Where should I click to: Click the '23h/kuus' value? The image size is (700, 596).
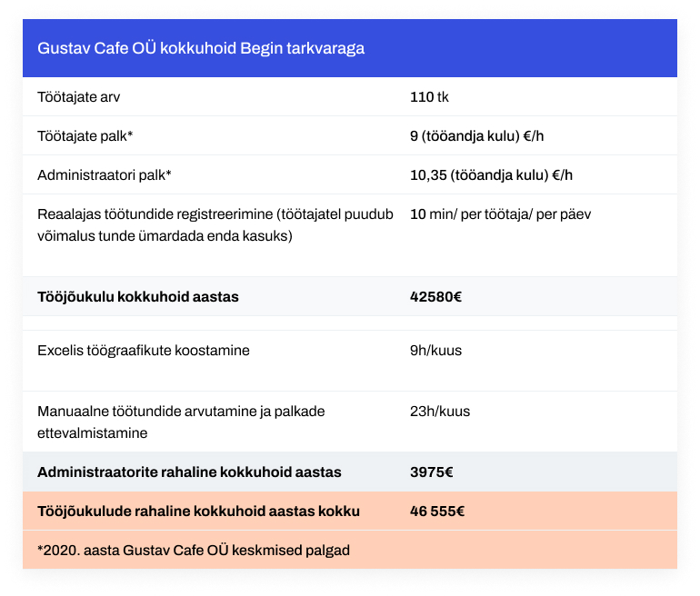[440, 411]
